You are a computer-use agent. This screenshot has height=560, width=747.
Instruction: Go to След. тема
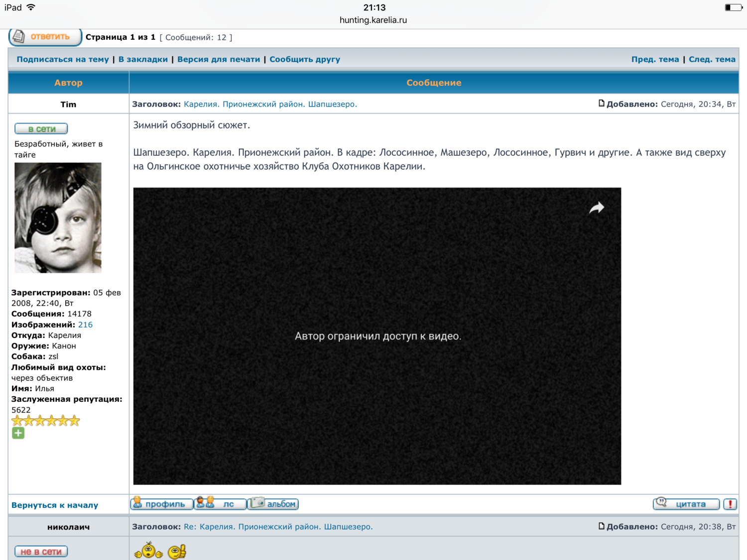712,59
